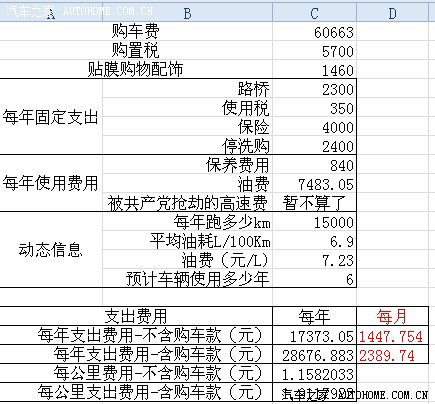Click the 预计车辆使用多少年 label cell

(187, 278)
